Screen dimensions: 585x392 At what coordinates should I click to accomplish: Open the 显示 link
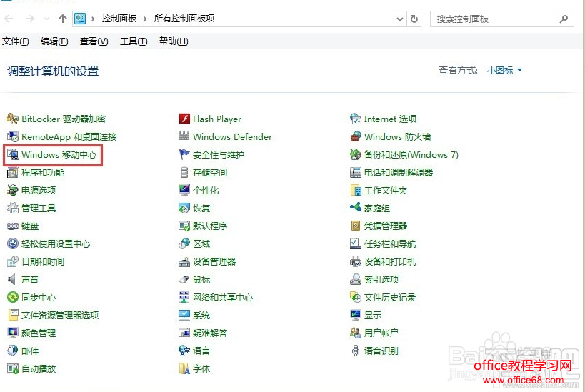pyautogui.click(x=373, y=315)
